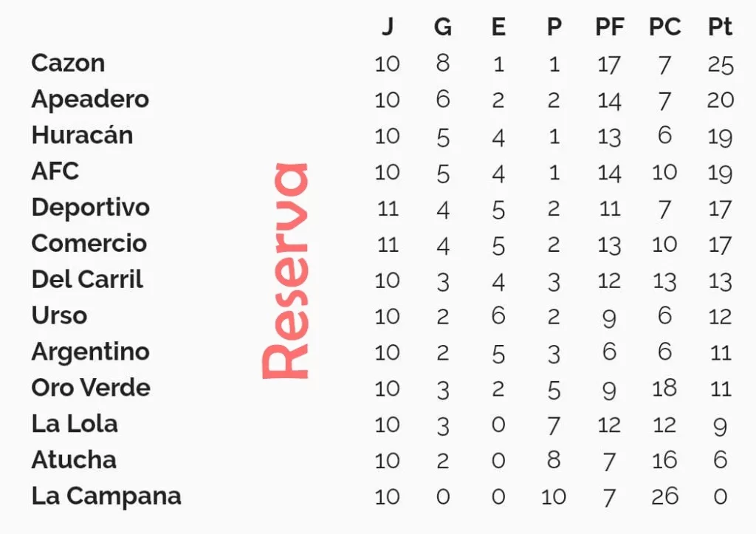Click the red Reserva vertical label
The width and height of the screenshot is (756, 534).
286,270
